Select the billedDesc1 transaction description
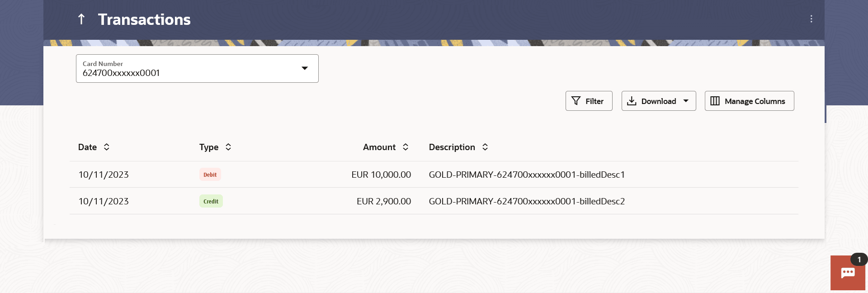Image resolution: width=868 pixels, height=293 pixels. [527, 175]
